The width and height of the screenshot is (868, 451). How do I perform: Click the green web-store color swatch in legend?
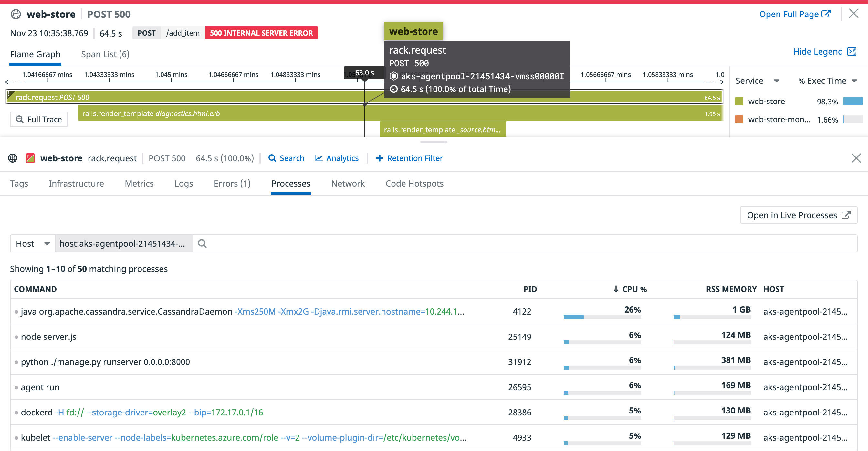coord(739,101)
